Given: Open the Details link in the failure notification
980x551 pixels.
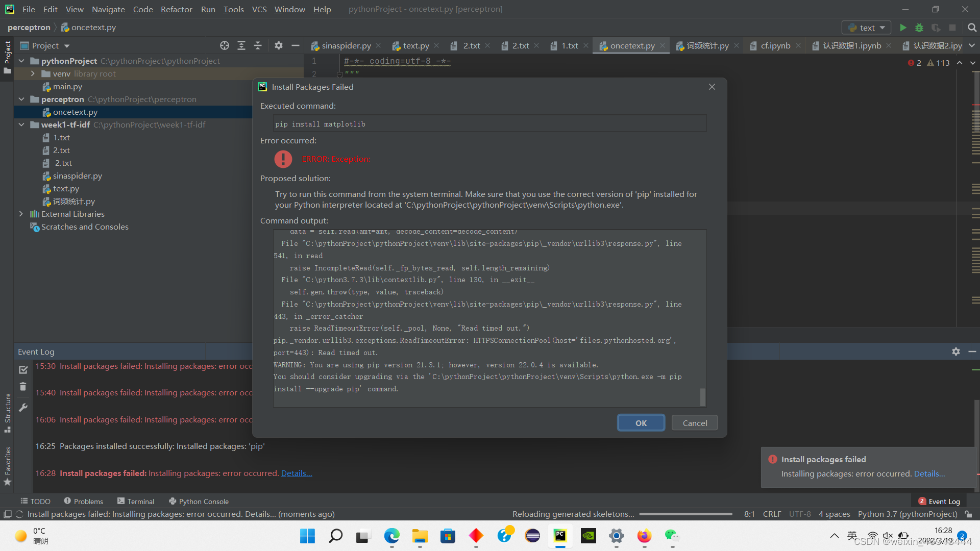Looking at the screenshot, I should [929, 473].
